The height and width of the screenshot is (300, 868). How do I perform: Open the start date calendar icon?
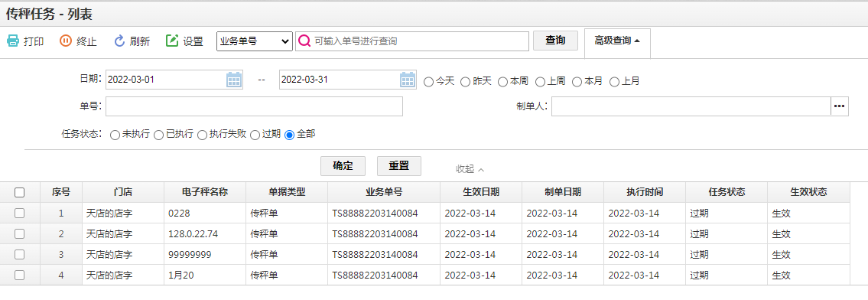click(x=234, y=80)
